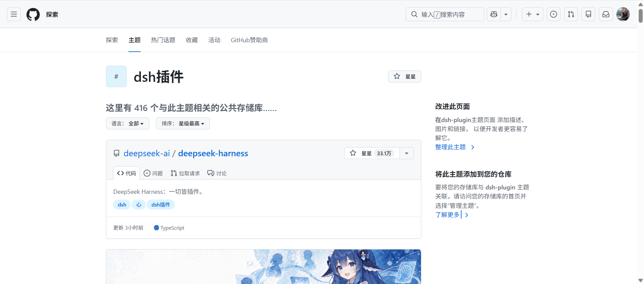Click the anime banner image thumbnail
This screenshot has width=644, height=284.
tap(264, 267)
